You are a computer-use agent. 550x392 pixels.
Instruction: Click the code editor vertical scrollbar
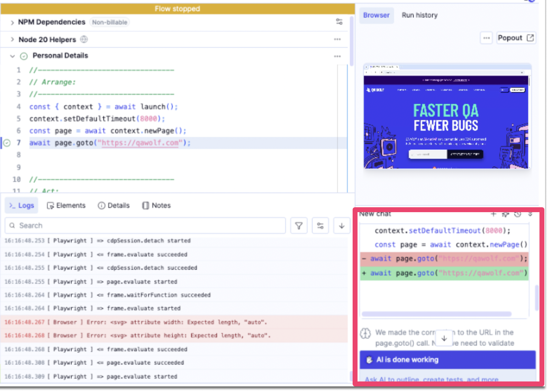tap(351, 41)
